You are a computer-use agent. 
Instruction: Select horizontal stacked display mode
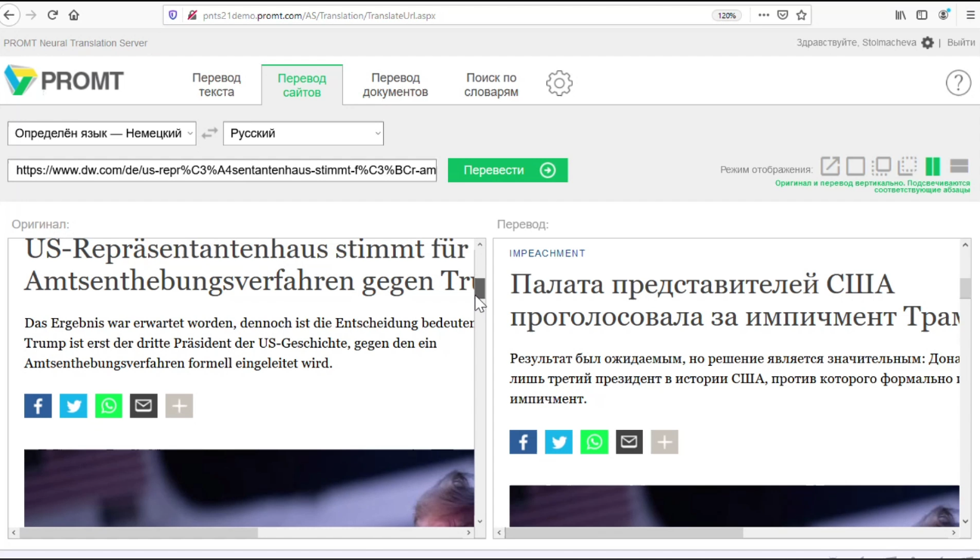coord(959,166)
